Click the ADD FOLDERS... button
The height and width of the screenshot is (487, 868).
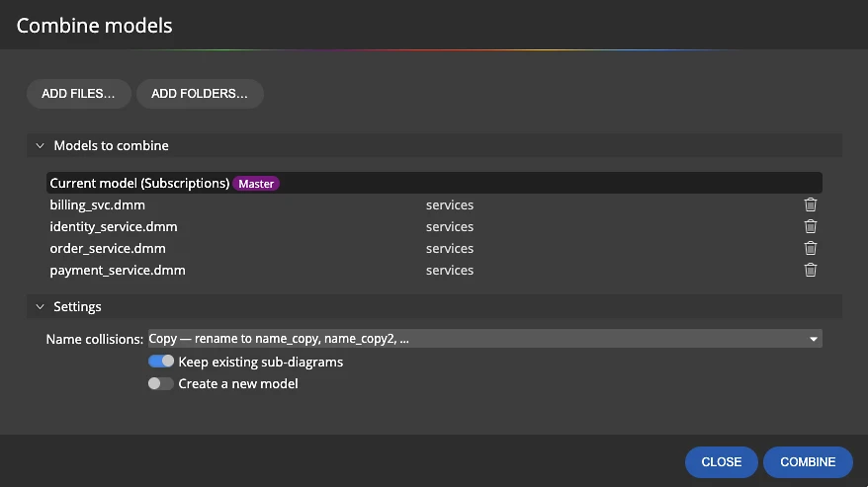pos(200,94)
